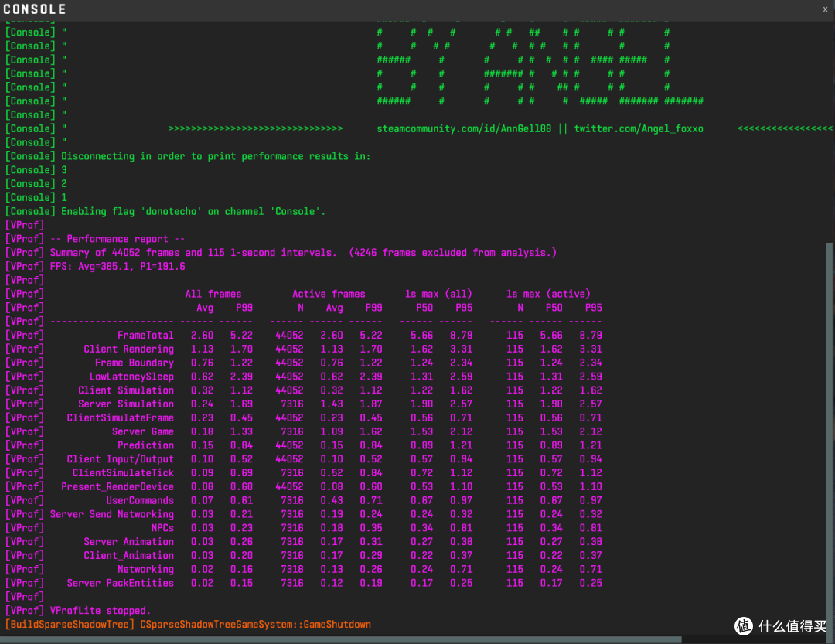Click Server Game Active frames P99 1.62
835x644 pixels.
[370, 432]
